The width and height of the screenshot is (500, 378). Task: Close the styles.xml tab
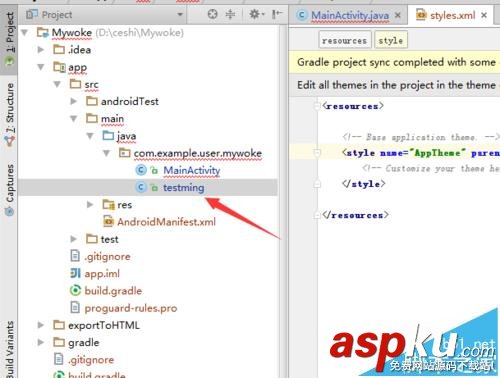(x=484, y=15)
